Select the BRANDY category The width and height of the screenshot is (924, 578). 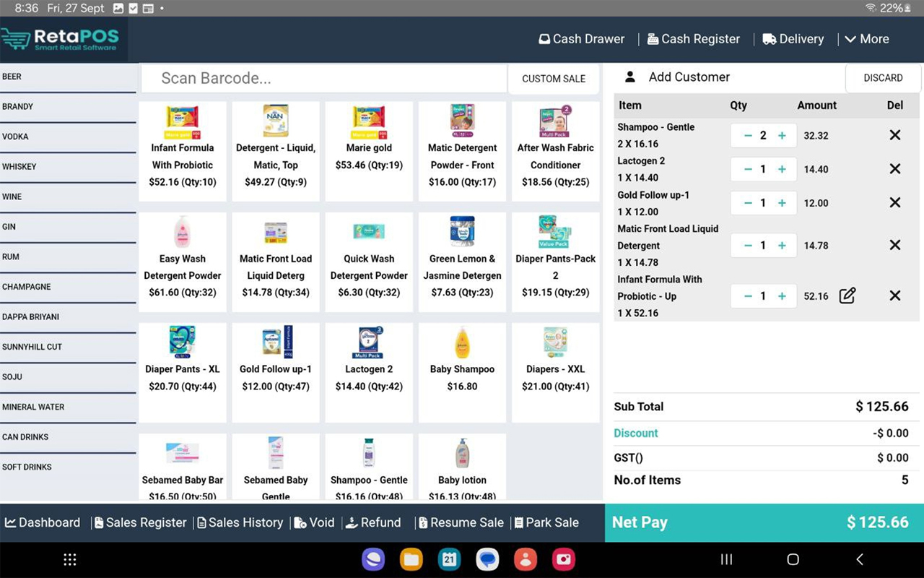click(68, 107)
